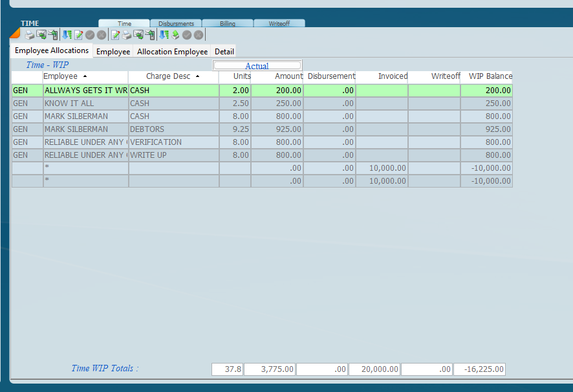Screen dimensions: 573x392
Task: Open the Detail sub-tab
Action: tap(224, 52)
